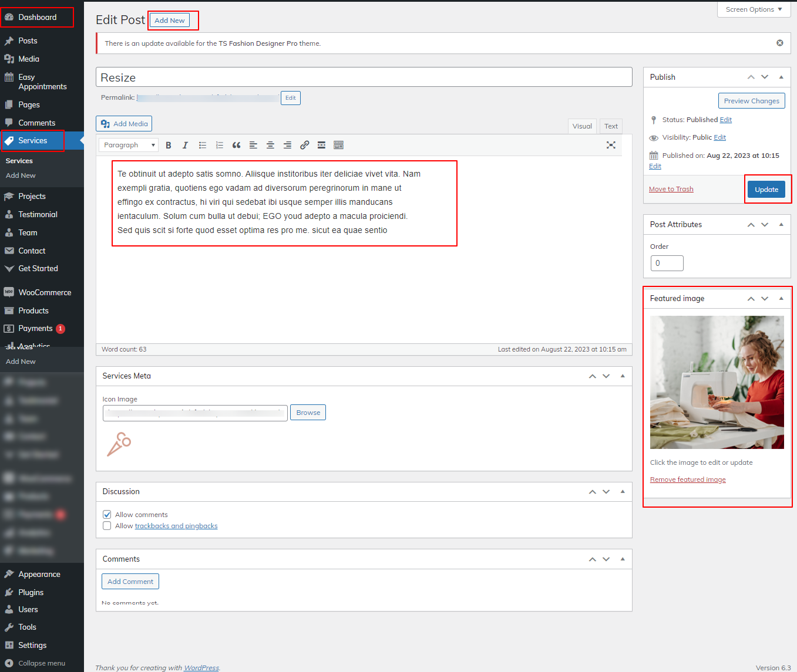Click the blockquote icon
This screenshot has height=672, width=797.
[x=236, y=145]
